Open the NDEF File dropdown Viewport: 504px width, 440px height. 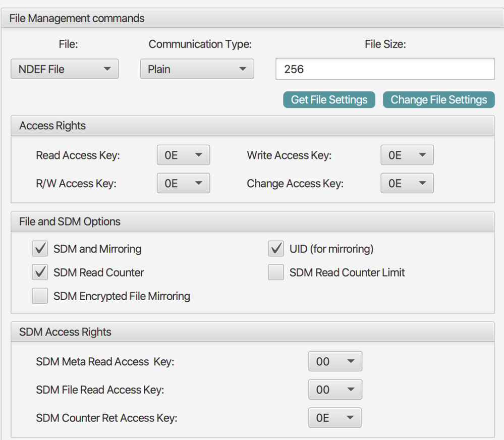[x=65, y=69]
